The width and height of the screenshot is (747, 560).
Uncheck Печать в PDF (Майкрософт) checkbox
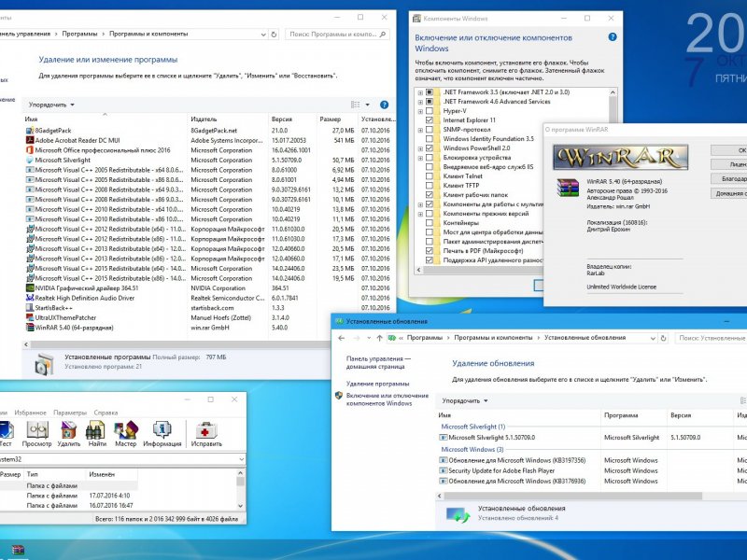tap(430, 250)
